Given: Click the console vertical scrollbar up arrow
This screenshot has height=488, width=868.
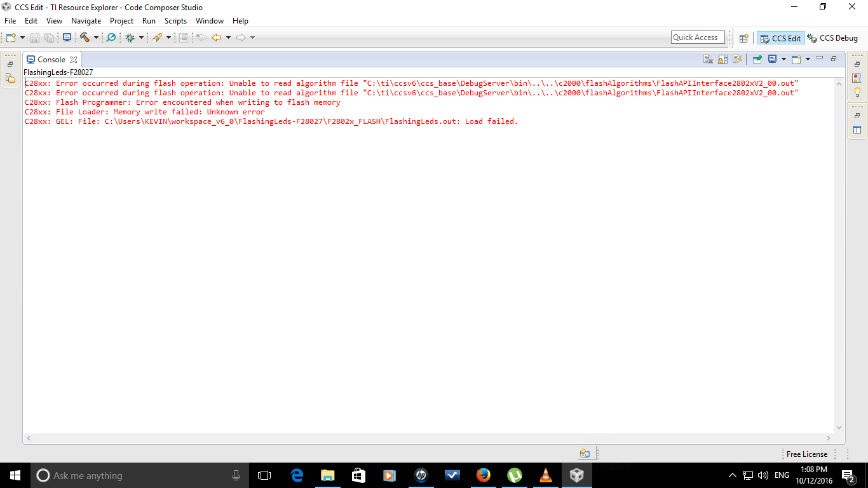Looking at the screenshot, I should coord(839,83).
